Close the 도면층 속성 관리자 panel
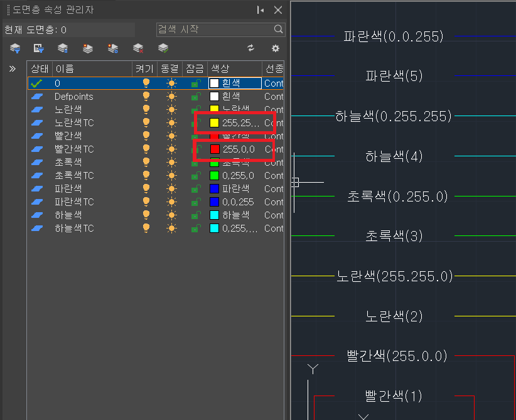516x420 pixels. coord(278,10)
